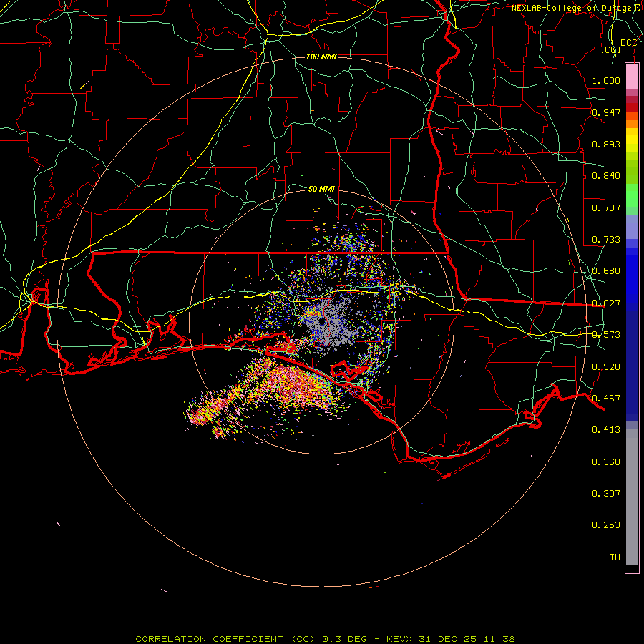Screen dimensions: 644x644
Task: Click the 31 DEC 25 date text
Action: pyautogui.click(x=448, y=639)
